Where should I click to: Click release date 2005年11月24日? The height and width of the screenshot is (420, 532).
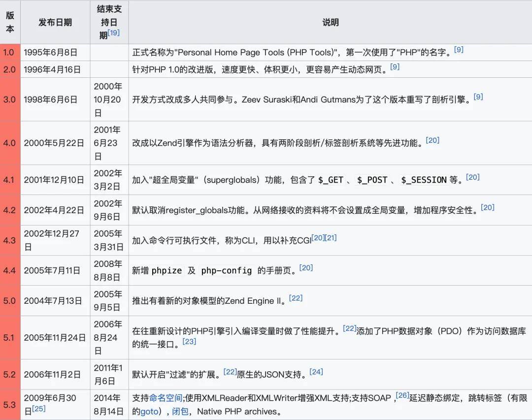[55, 338]
